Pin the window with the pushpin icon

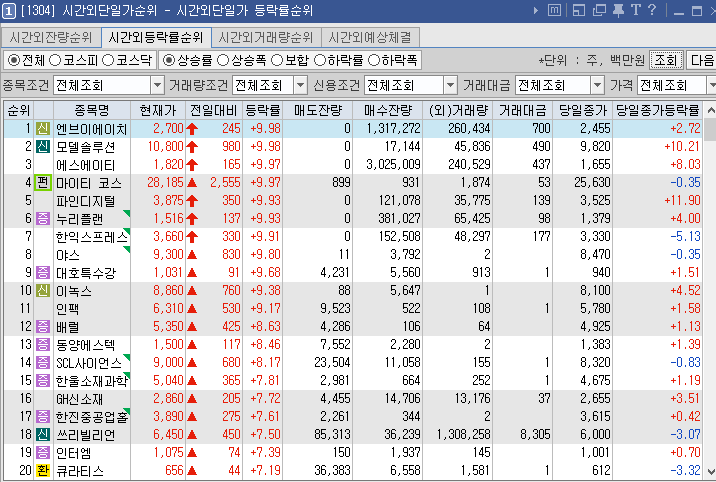point(618,10)
